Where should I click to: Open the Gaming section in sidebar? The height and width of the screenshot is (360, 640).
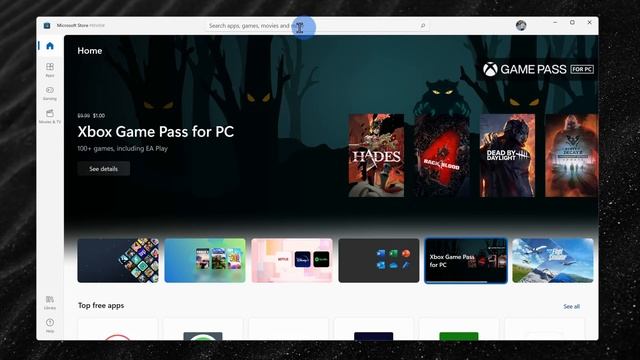50,93
